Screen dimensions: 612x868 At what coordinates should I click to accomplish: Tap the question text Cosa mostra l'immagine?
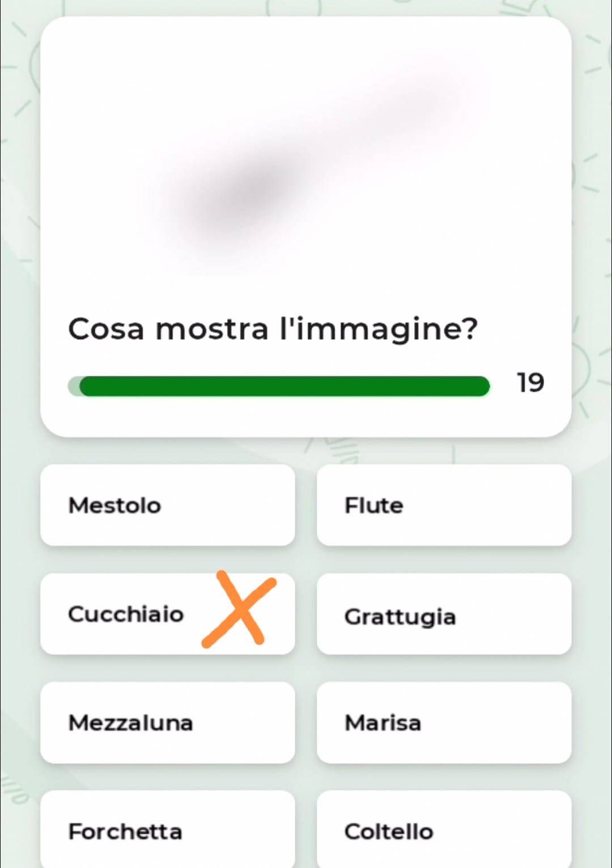click(273, 329)
